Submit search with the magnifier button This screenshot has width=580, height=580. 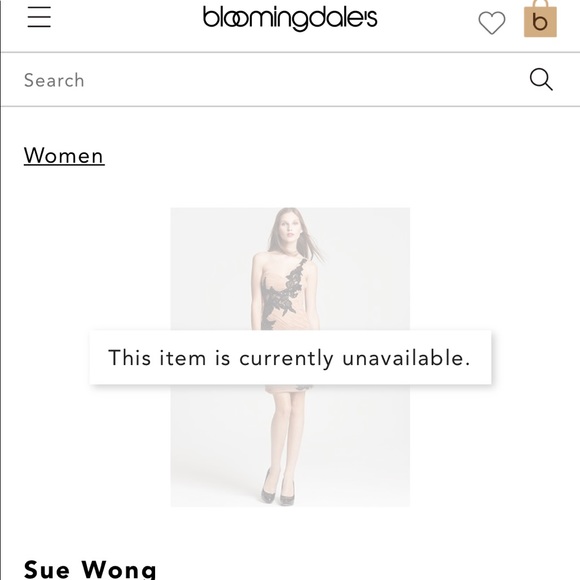tap(541, 79)
